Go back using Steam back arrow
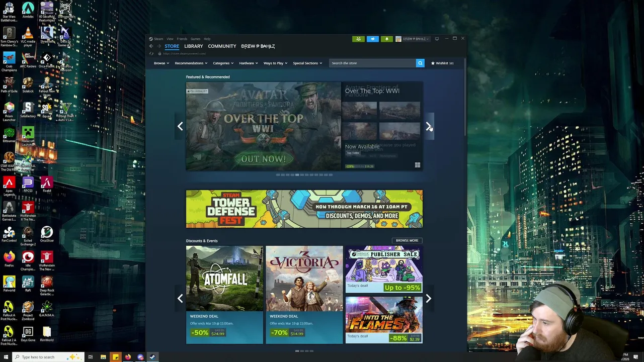The image size is (644, 362). (151, 46)
